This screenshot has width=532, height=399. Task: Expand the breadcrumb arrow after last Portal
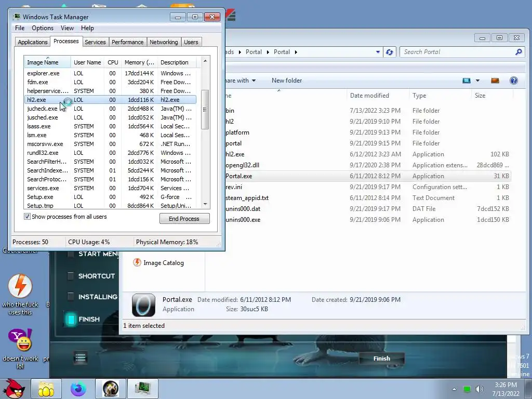pos(296,52)
